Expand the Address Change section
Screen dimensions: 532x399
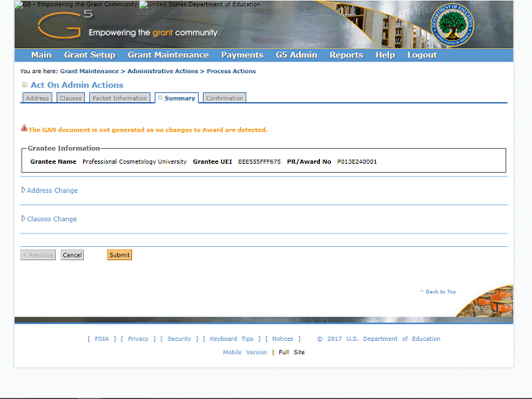click(52, 190)
